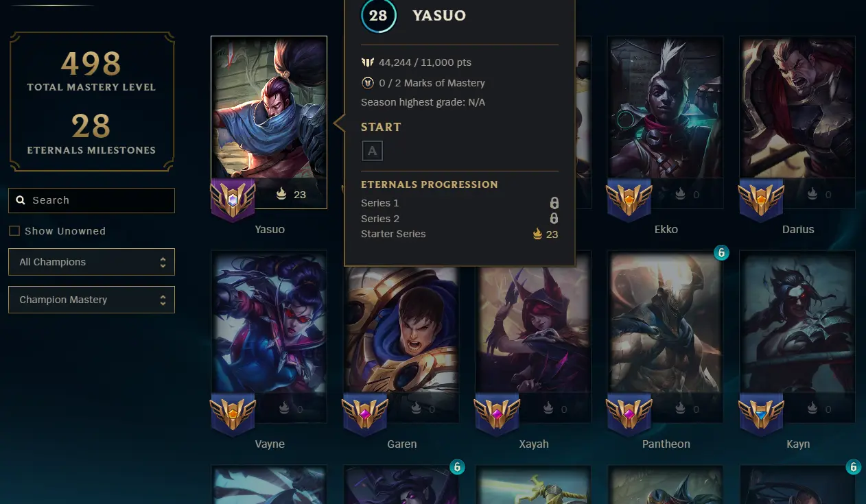Image resolution: width=866 pixels, height=504 pixels.
Task: Click Ekko's mastery crest badge
Action: point(629,200)
